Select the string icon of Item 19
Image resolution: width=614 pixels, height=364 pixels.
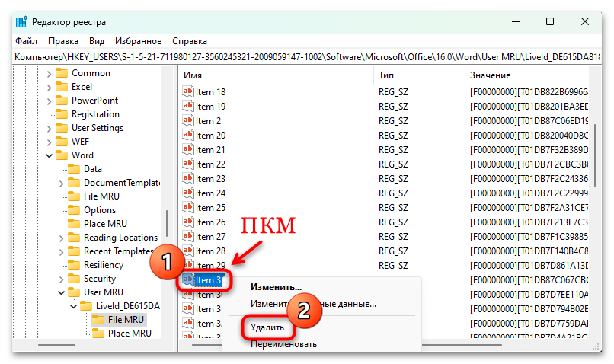[x=188, y=106]
